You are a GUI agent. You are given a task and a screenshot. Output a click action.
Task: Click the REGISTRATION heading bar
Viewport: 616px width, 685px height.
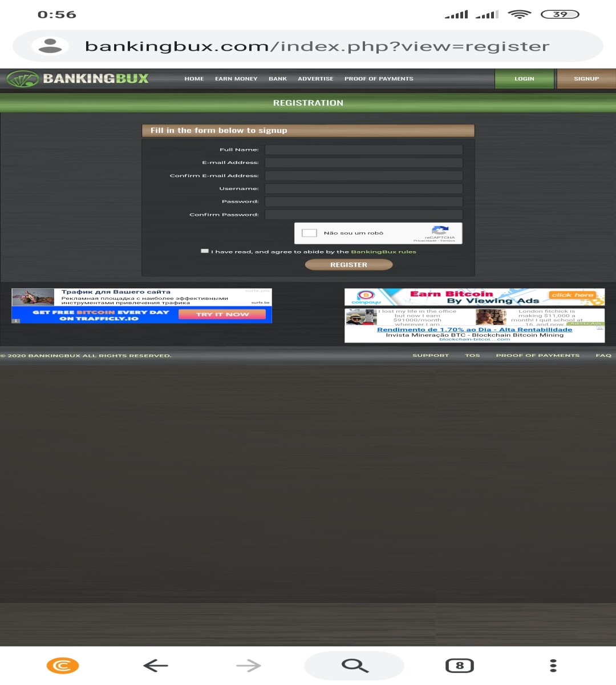click(x=308, y=103)
